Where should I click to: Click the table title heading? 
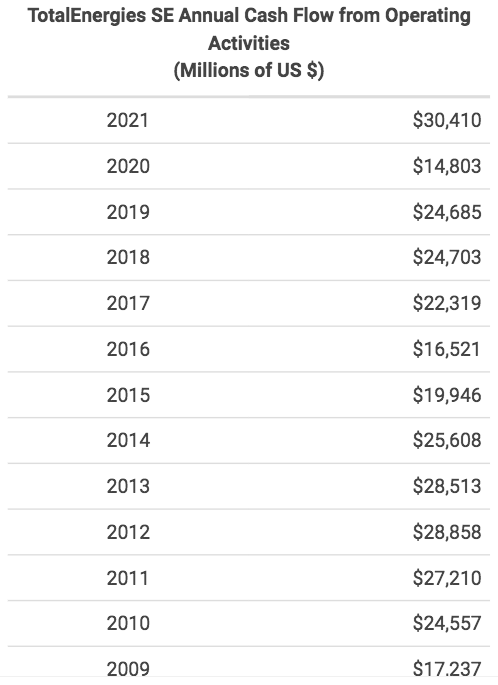point(249,43)
